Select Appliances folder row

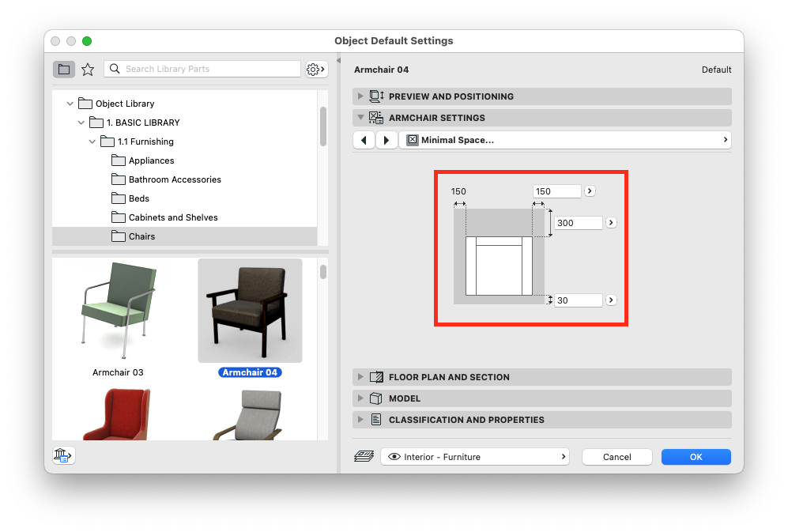184,160
